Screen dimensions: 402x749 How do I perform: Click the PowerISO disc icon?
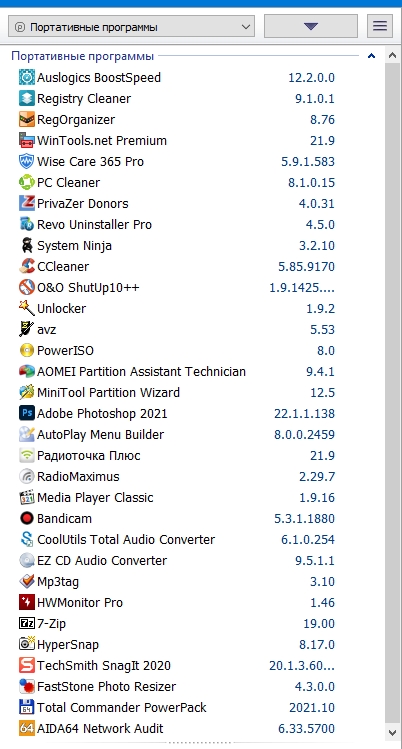tap(27, 351)
